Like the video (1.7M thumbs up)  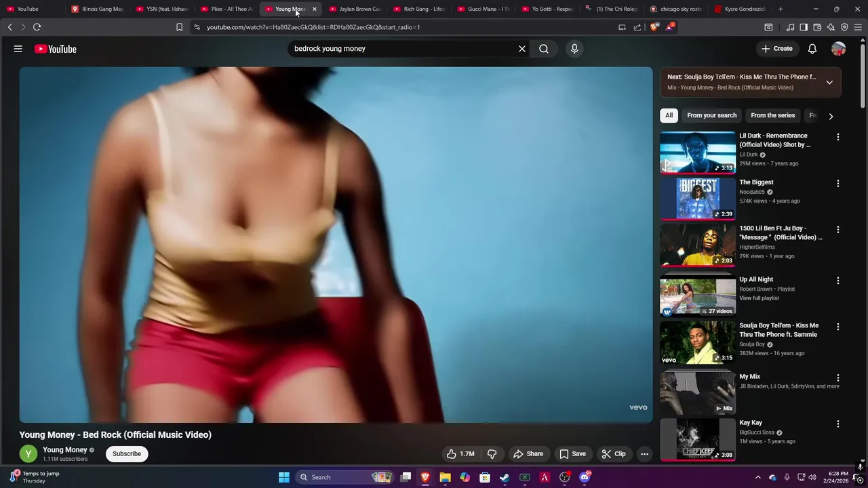click(x=460, y=454)
